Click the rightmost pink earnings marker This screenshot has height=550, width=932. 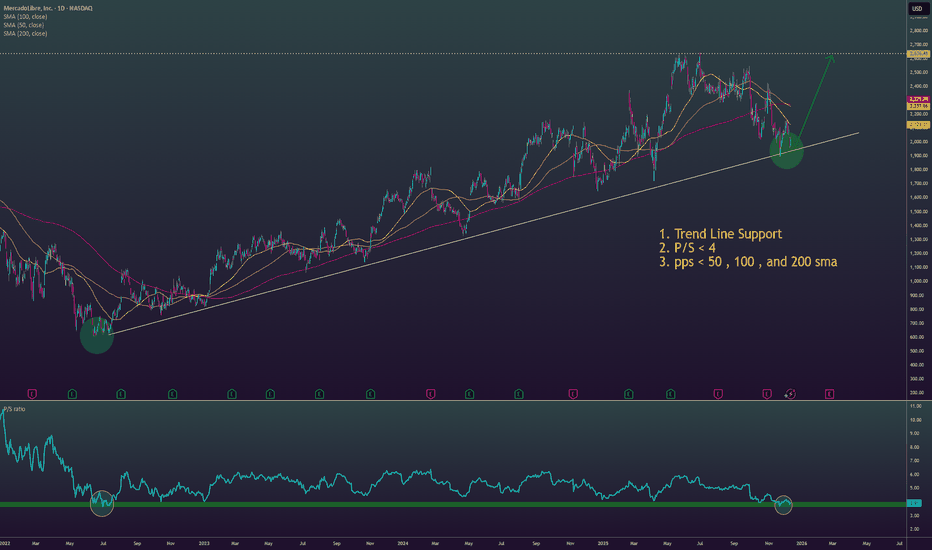click(x=830, y=394)
